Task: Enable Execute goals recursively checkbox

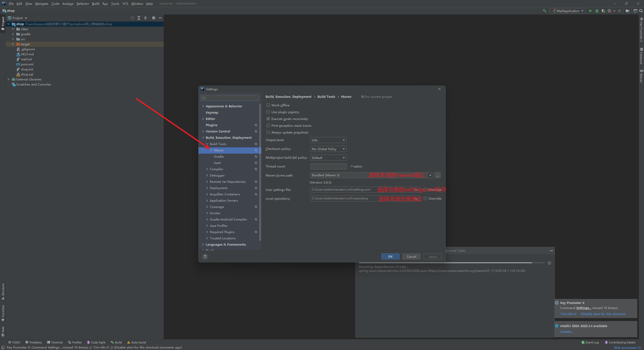Action: pos(268,118)
